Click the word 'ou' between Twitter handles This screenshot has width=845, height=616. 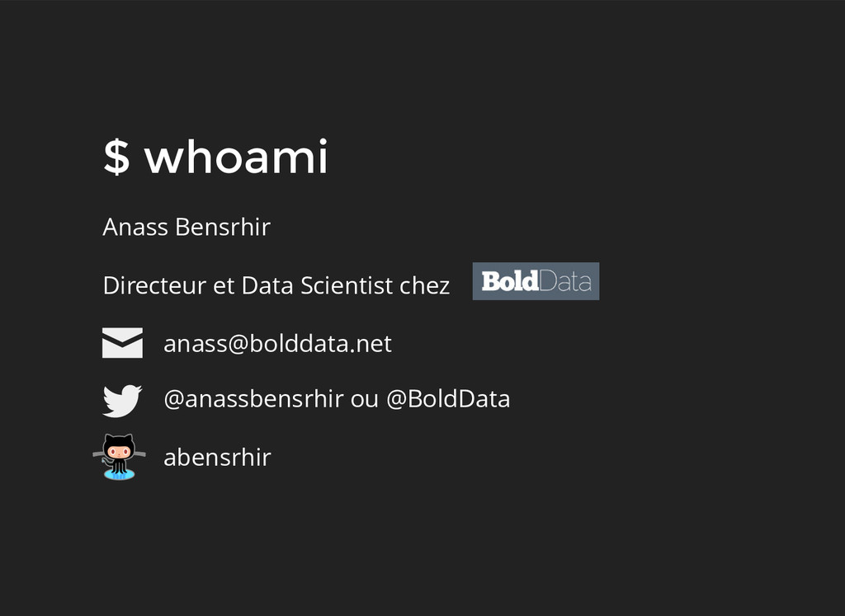tap(364, 399)
